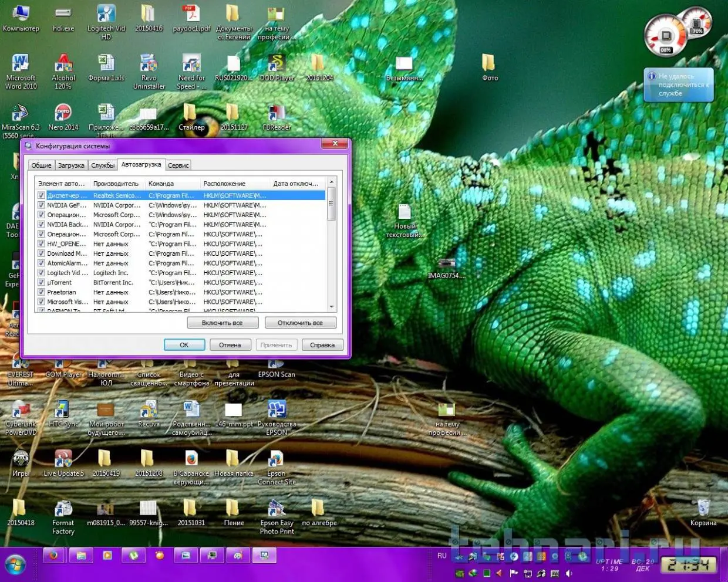Open the Общие tab
Screen dimensions: 728x582
[41, 165]
